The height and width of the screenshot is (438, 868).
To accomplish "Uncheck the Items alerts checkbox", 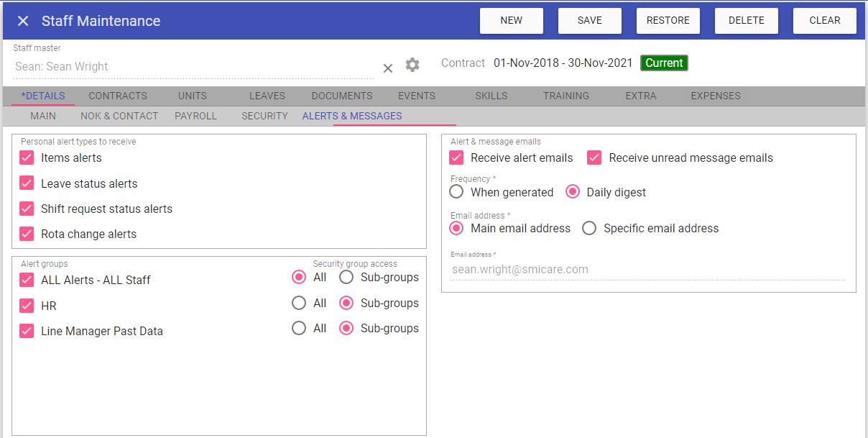I will [x=27, y=158].
